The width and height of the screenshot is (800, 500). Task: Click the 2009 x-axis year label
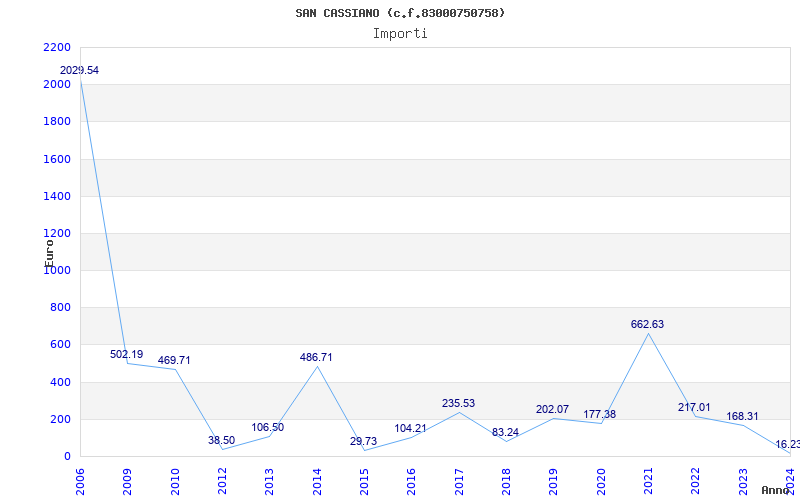pos(127,481)
